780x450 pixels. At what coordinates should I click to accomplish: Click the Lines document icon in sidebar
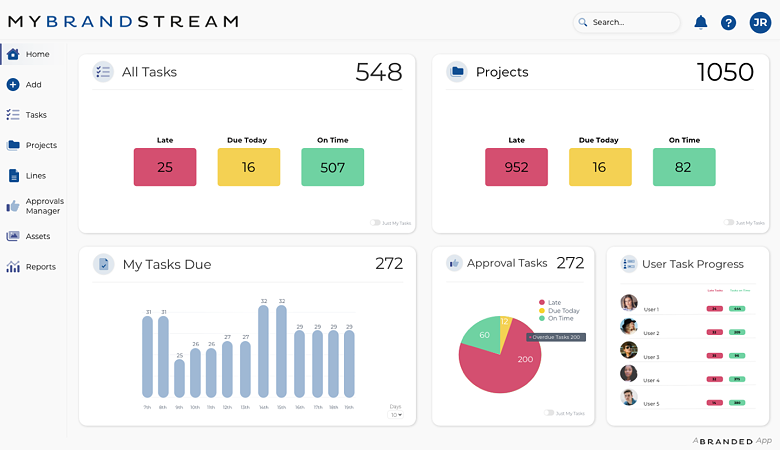(x=13, y=176)
